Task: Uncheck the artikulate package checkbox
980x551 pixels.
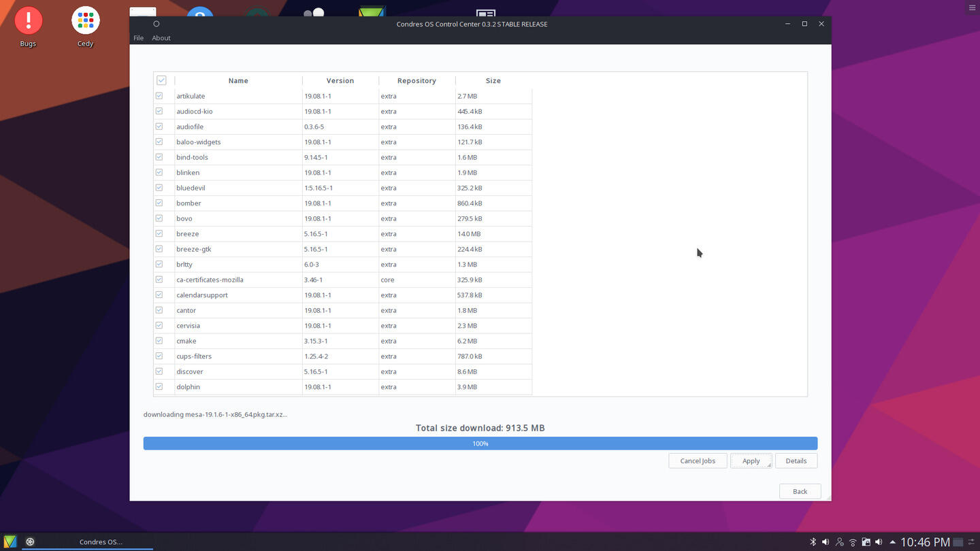Action: tap(159, 96)
